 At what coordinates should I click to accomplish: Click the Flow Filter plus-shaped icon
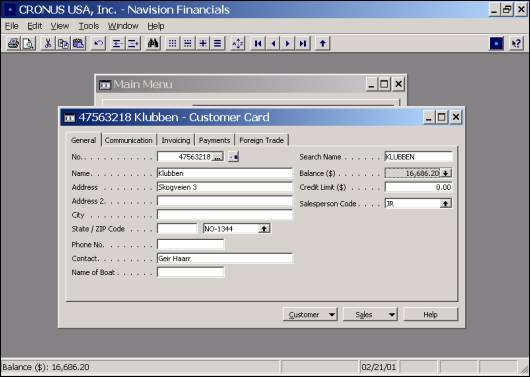[203, 43]
